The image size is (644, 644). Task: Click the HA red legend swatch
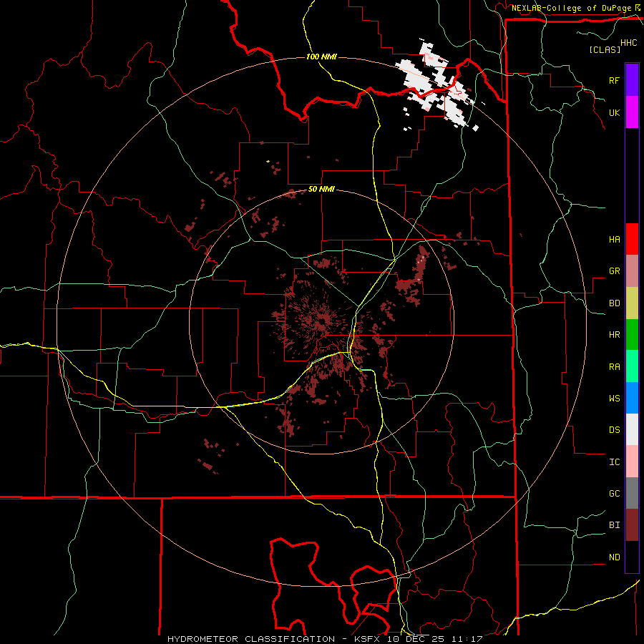pos(632,239)
